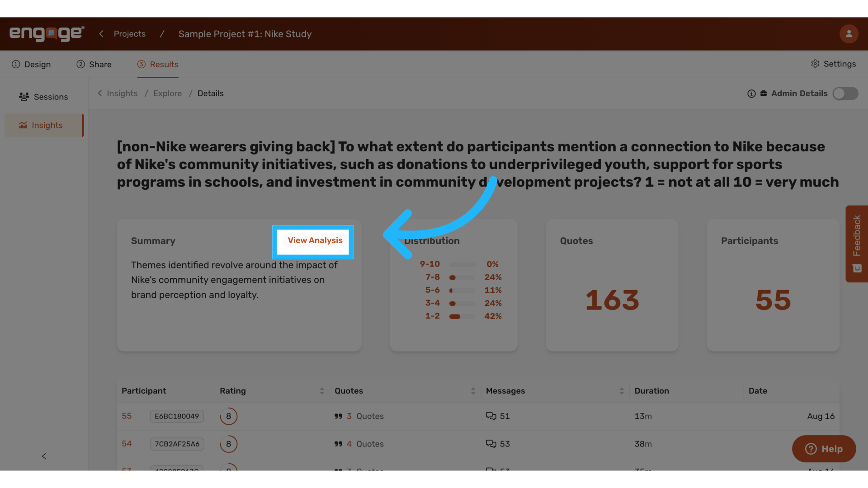Click the 9-10 distribution label

429,264
